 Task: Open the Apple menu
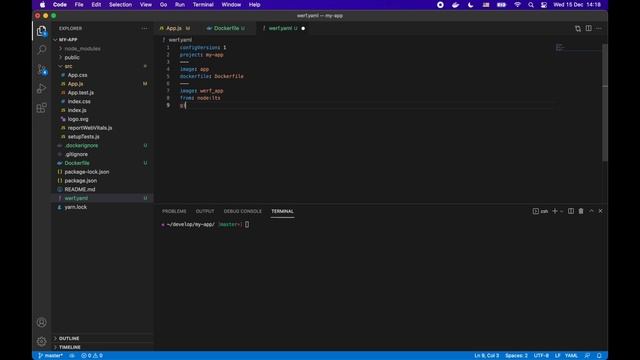[x=42, y=5]
